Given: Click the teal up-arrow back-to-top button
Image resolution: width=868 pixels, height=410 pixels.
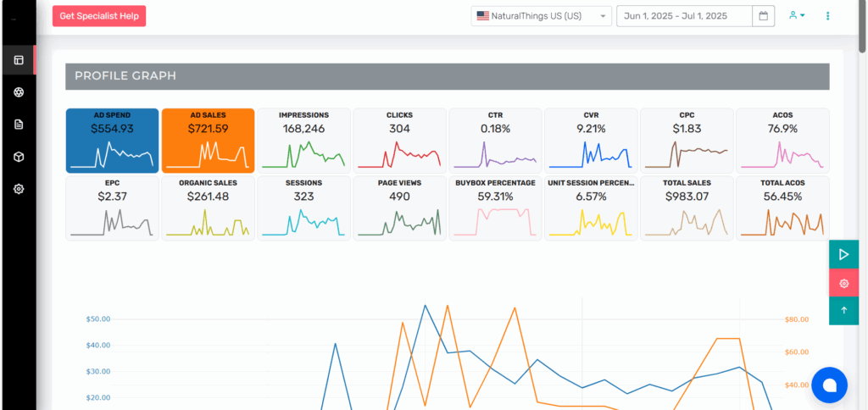Looking at the screenshot, I should 843,311.
